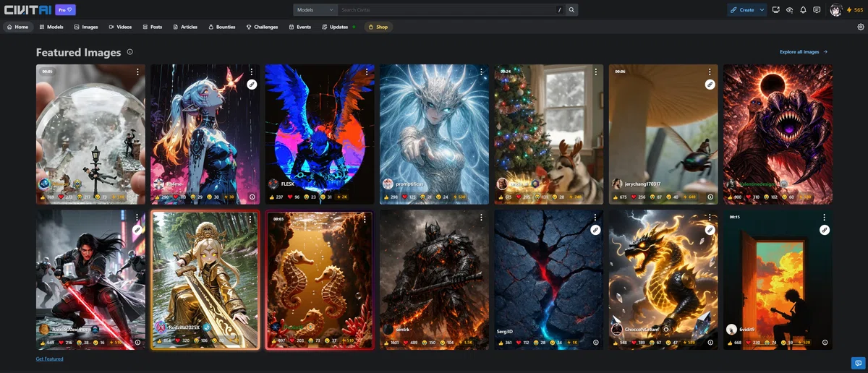
Task: Open the chat messages icon
Action: pyautogui.click(x=817, y=10)
